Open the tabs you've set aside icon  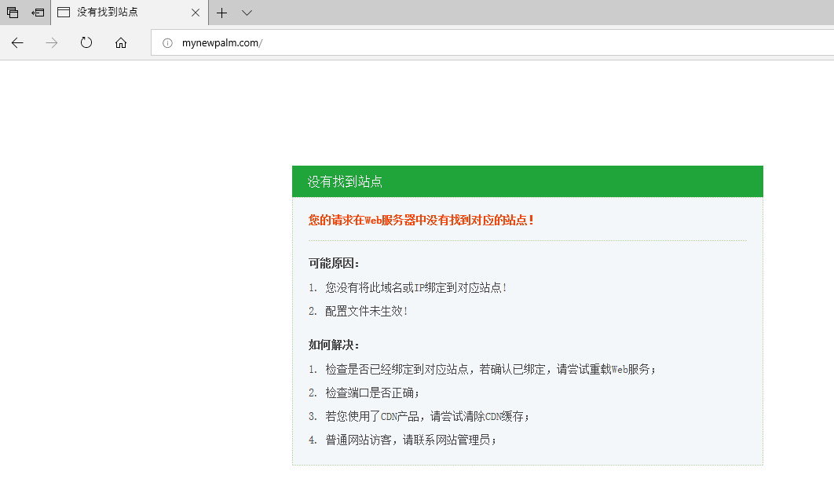tap(13, 13)
